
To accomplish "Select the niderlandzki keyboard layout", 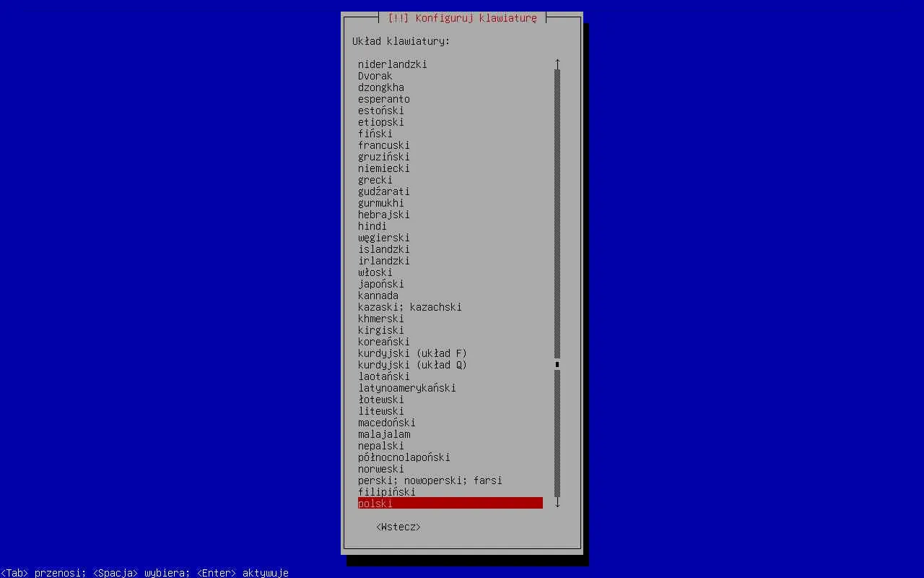I will coord(450,64).
